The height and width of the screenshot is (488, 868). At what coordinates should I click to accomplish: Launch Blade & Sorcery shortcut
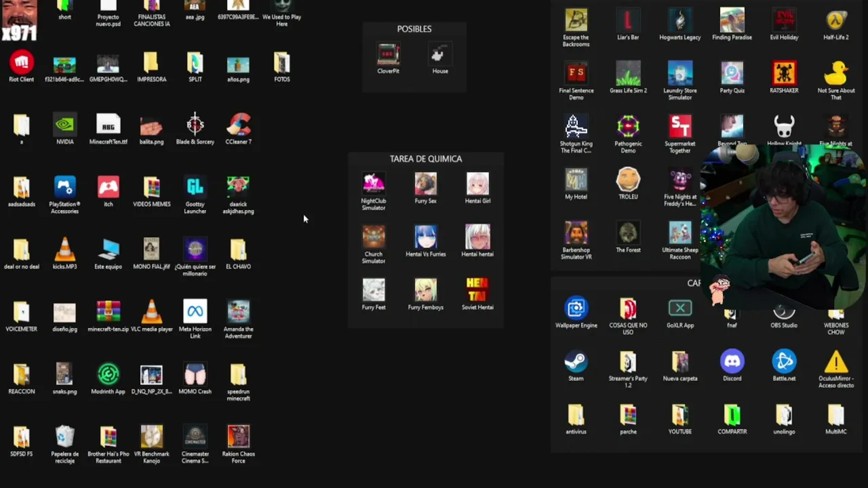[195, 125]
